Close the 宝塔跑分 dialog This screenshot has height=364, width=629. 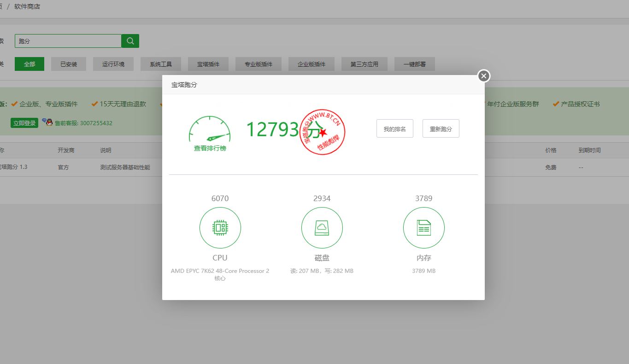(483, 75)
